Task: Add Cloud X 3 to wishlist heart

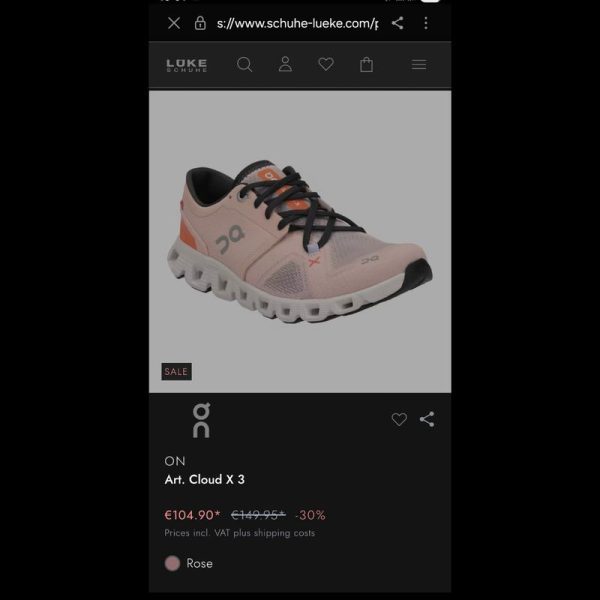Action: click(399, 419)
